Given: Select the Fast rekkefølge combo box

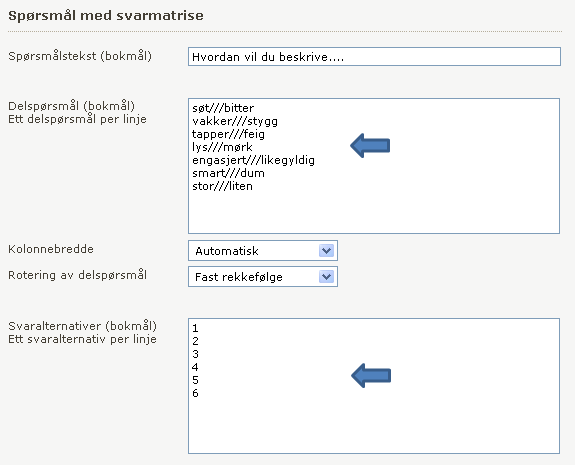Looking at the screenshot, I should (263, 277).
